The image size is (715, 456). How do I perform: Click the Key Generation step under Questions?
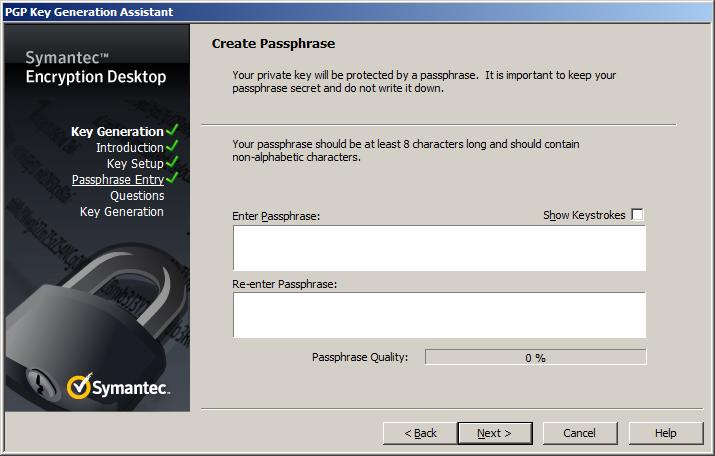[x=122, y=212]
